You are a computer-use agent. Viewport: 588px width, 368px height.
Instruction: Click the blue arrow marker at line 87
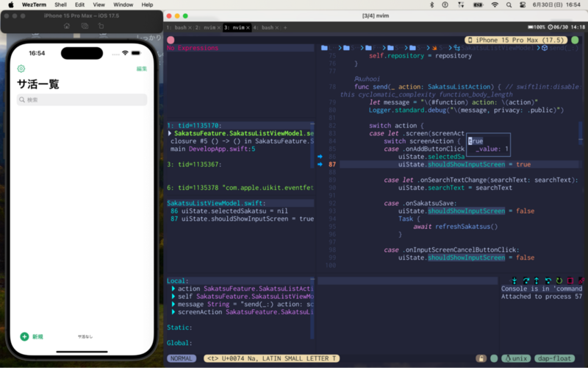[320, 164]
